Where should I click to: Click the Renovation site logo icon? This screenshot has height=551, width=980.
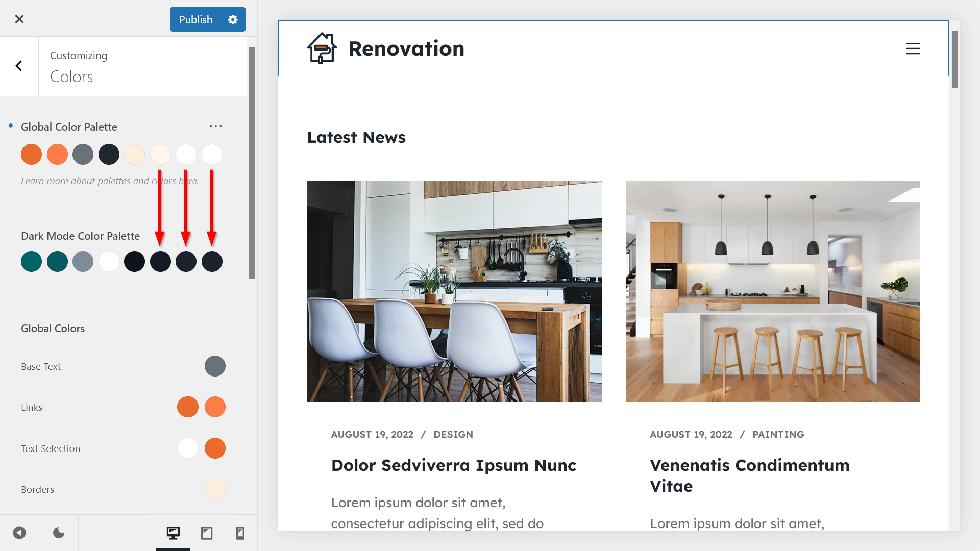(323, 48)
